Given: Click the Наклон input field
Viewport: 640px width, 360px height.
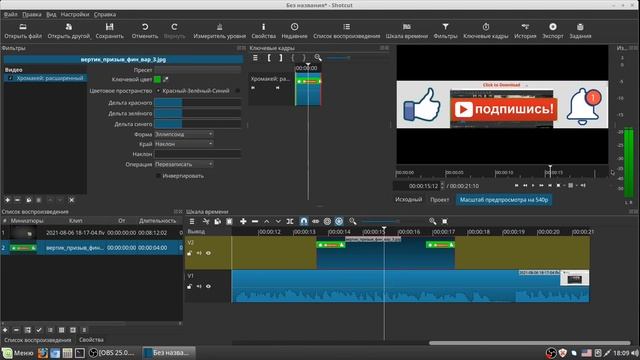Looking at the screenshot, I should point(198,154).
